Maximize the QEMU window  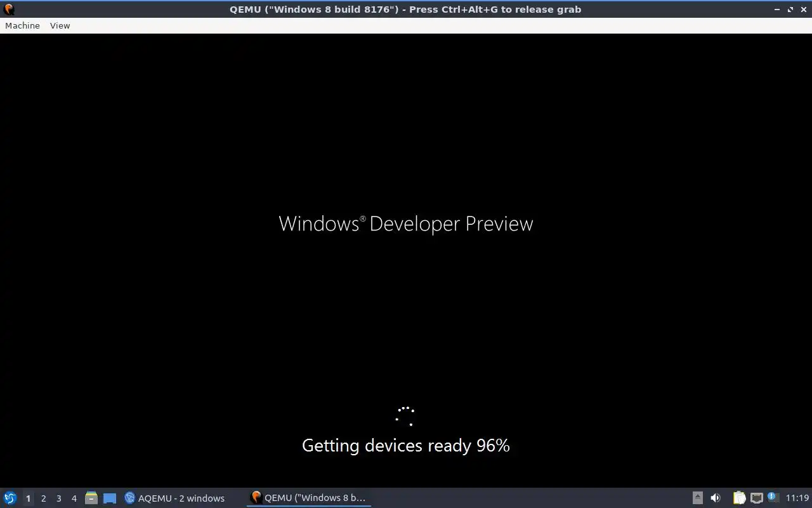click(x=790, y=10)
